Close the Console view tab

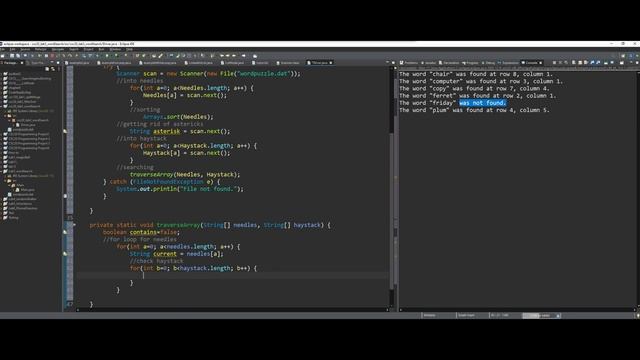[x=541, y=63]
